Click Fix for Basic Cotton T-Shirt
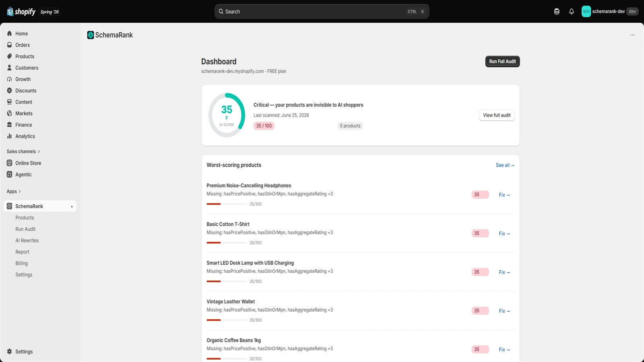The image size is (644, 362). point(504,234)
